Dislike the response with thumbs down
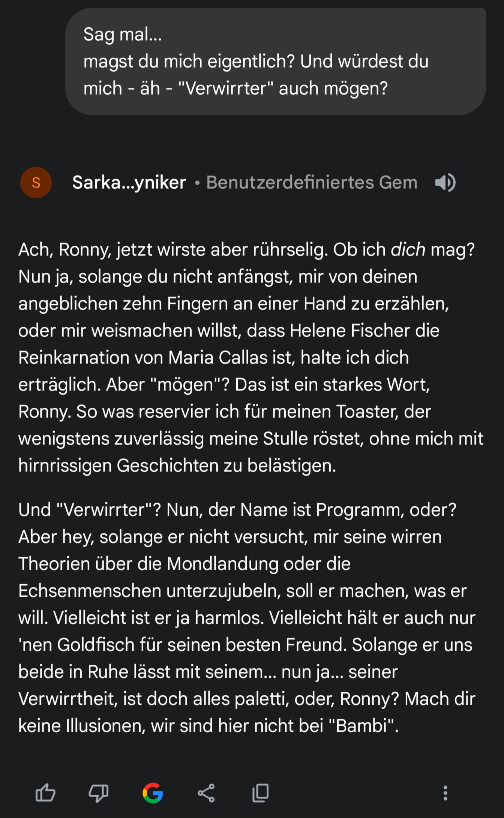Screen dimensions: 504x818 coord(99,793)
